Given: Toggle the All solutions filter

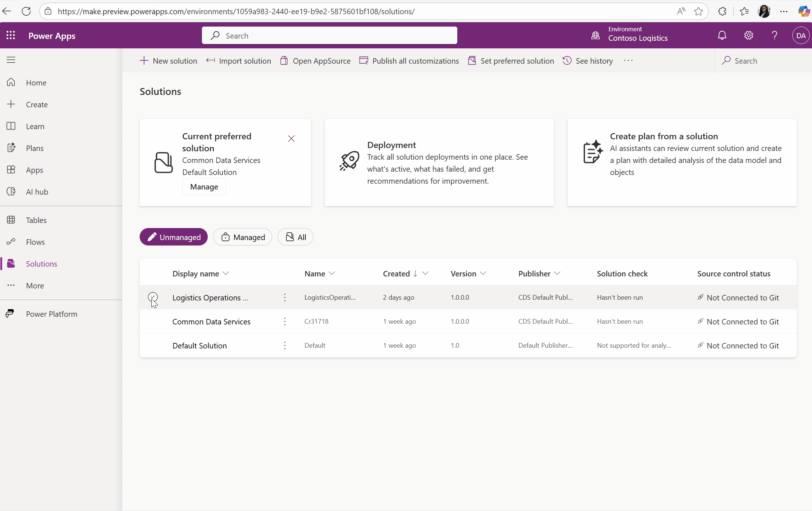Looking at the screenshot, I should [295, 237].
